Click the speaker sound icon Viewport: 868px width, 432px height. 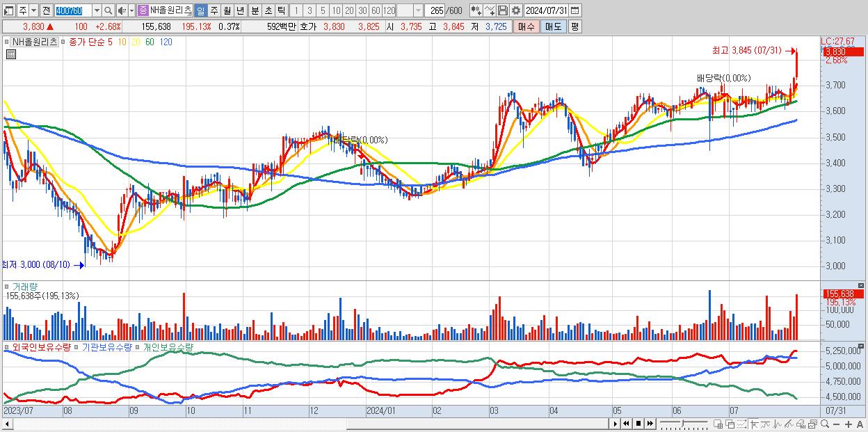[122, 10]
